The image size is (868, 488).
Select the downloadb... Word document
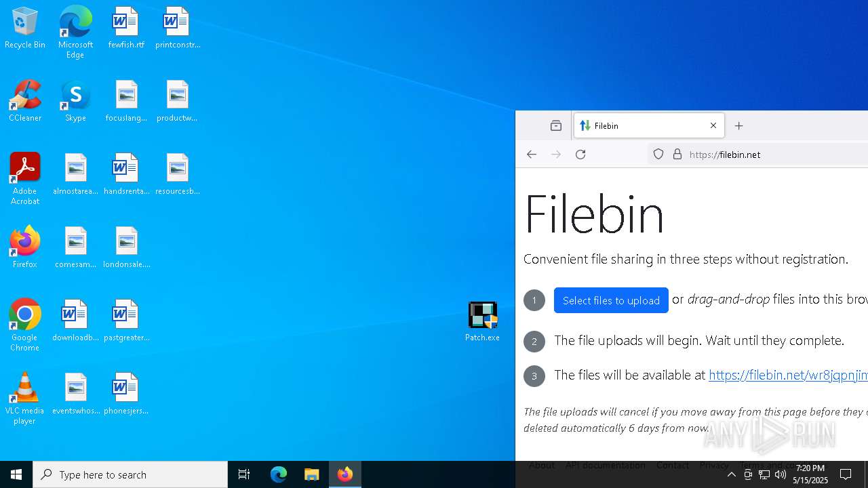(x=75, y=321)
